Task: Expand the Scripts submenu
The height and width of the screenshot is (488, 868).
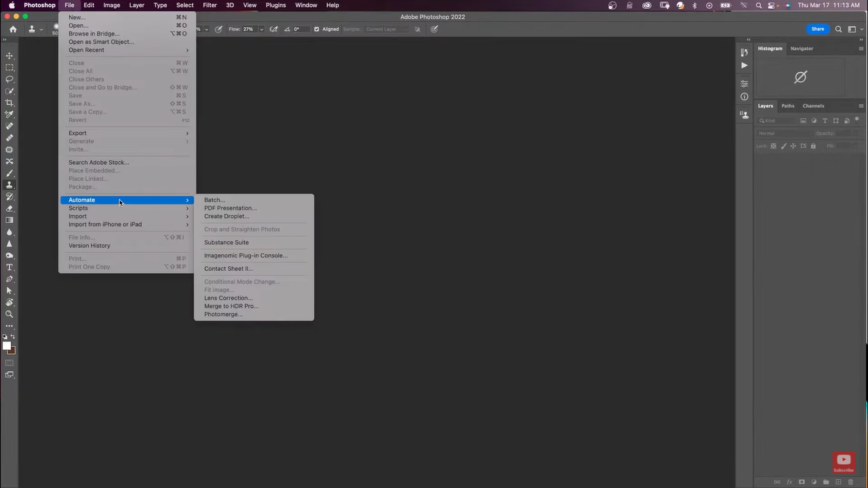Action: 128,208
